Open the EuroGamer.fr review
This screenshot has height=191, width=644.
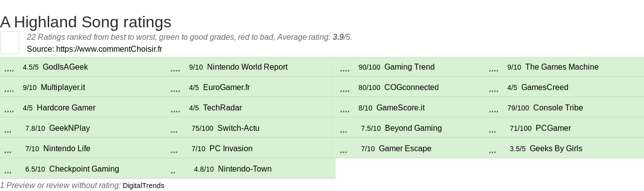(x=226, y=87)
